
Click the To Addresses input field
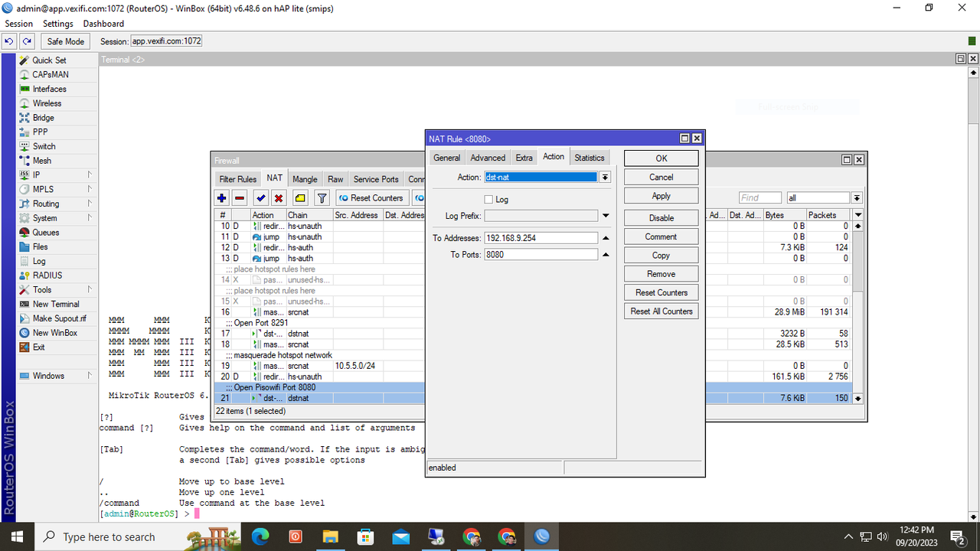coord(541,238)
